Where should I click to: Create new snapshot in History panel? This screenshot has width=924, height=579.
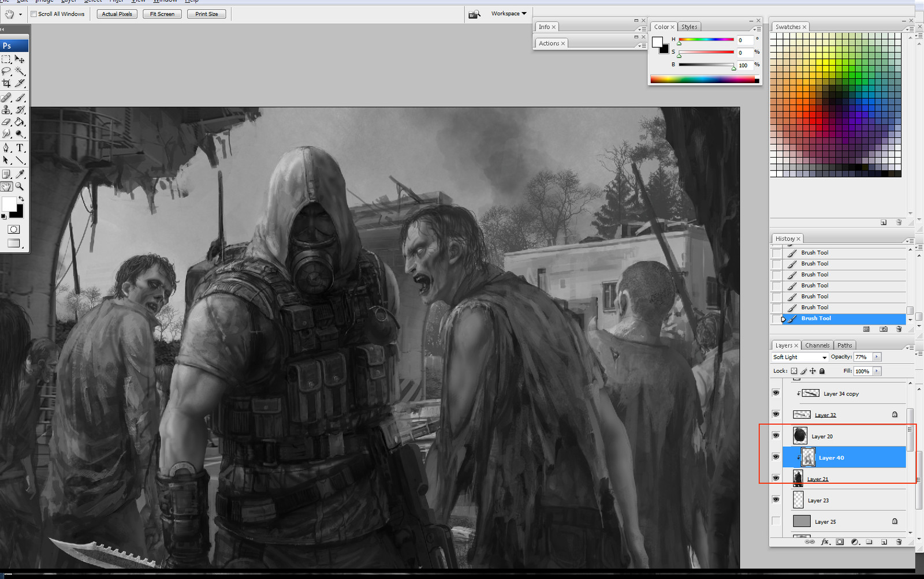pos(883,329)
